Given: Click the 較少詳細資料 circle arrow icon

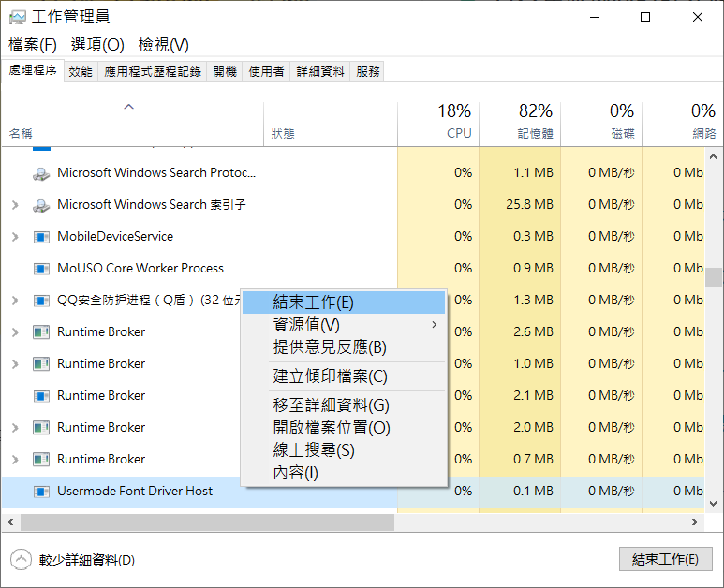Looking at the screenshot, I should 21,560.
